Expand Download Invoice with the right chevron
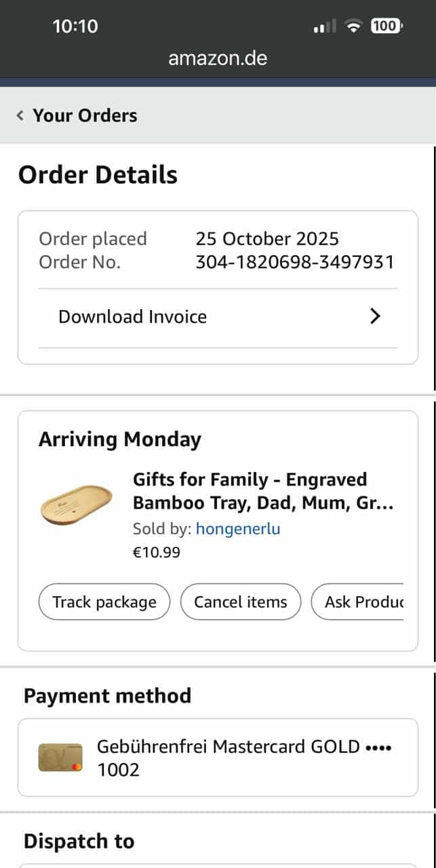Viewport: 436px width, 868px height. [x=375, y=317]
